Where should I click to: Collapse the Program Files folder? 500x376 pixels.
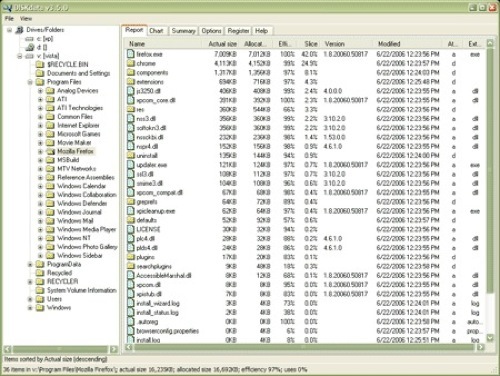click(x=30, y=82)
